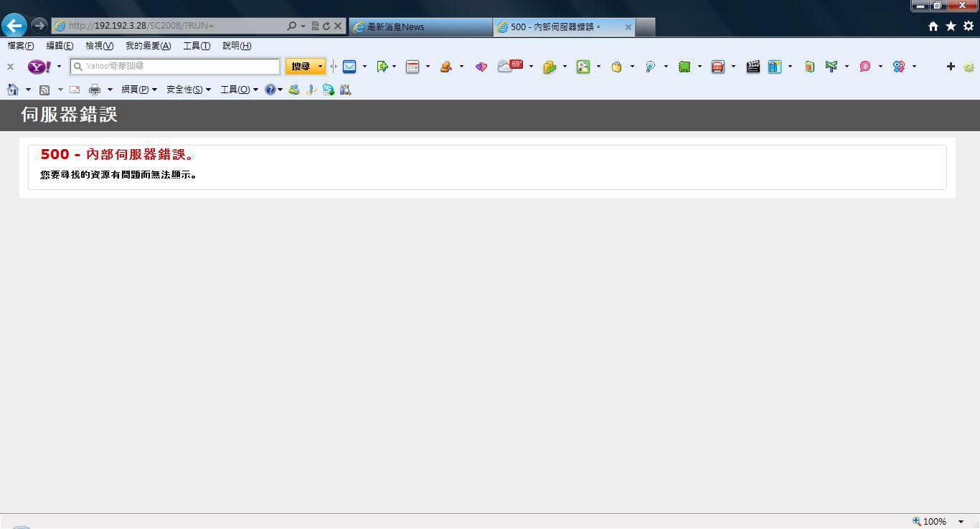980x529 pixels.
Task: Open Yahoo Mail envelope icon
Action: click(349, 67)
